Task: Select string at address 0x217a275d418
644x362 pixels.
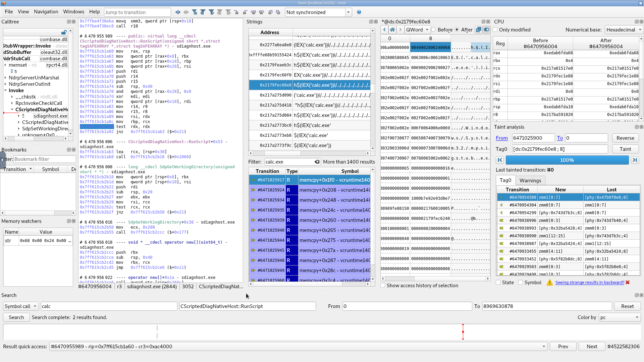Action: point(309,105)
